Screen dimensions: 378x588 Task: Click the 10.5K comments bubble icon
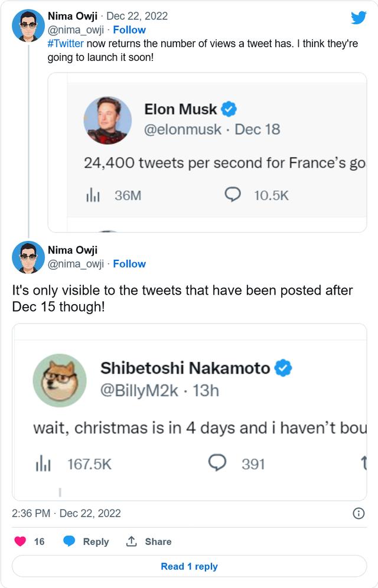[x=234, y=195]
